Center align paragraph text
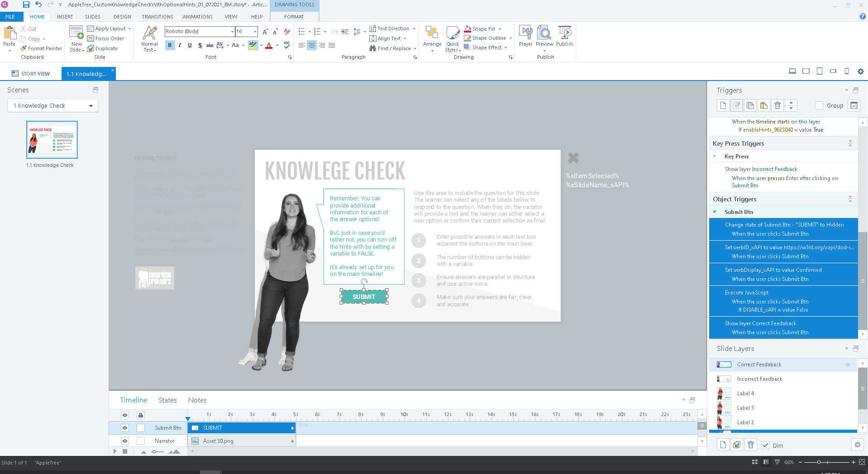The height and width of the screenshot is (474, 868). (311, 45)
